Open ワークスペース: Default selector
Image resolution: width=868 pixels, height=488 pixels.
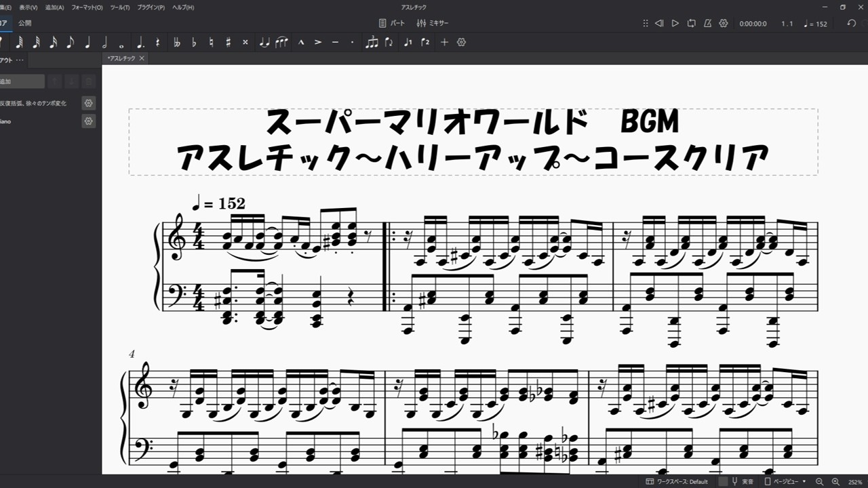click(x=677, y=481)
